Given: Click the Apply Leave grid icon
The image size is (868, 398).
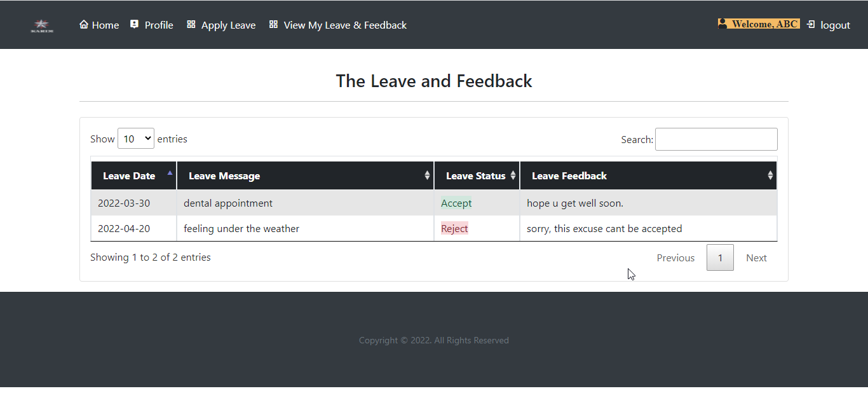Looking at the screenshot, I should click(x=190, y=24).
